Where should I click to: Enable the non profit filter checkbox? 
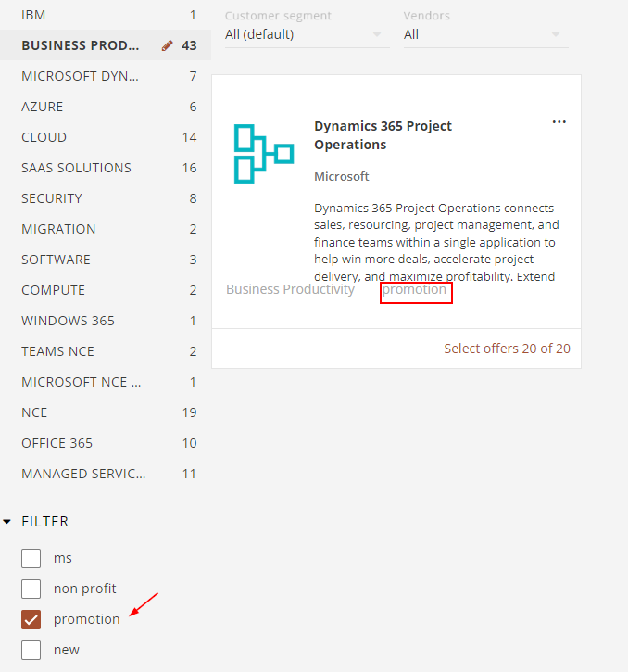click(x=31, y=589)
